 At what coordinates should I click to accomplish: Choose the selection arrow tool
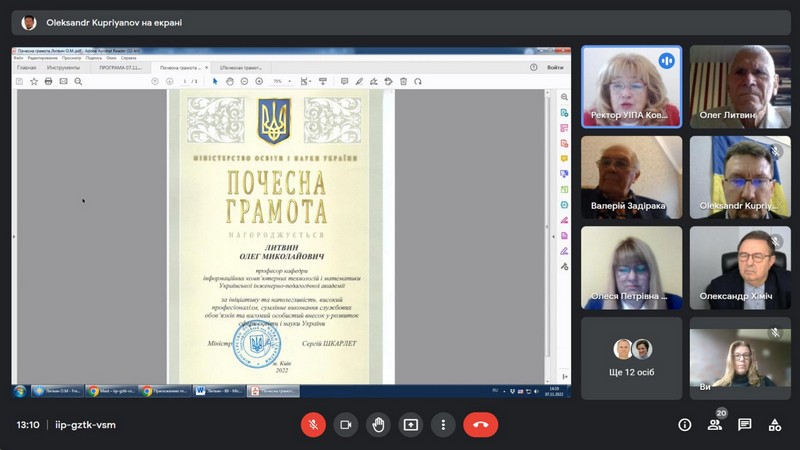215,81
